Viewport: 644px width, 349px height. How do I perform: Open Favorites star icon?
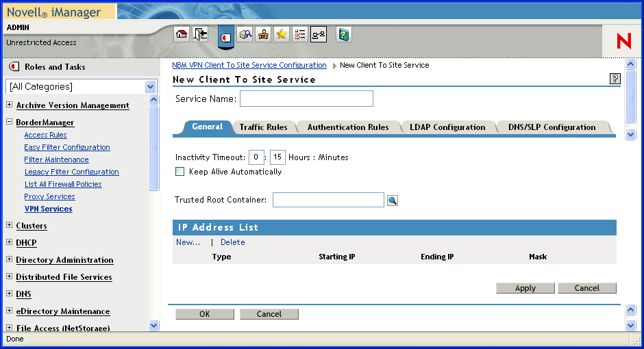[282, 34]
